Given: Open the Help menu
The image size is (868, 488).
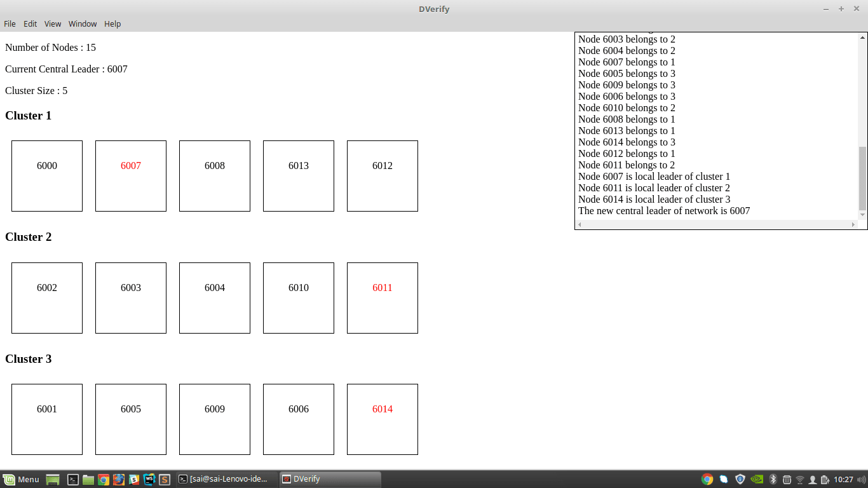Looking at the screenshot, I should pos(112,24).
